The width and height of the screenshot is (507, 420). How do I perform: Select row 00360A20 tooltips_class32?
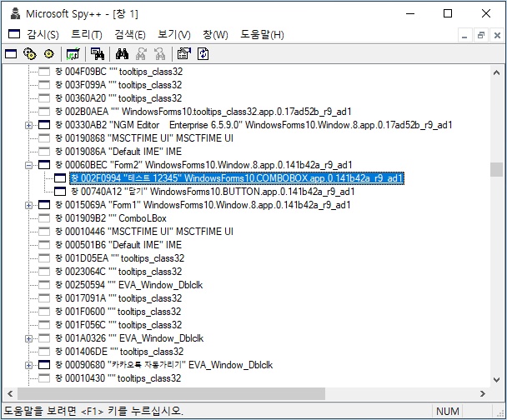coord(118,98)
